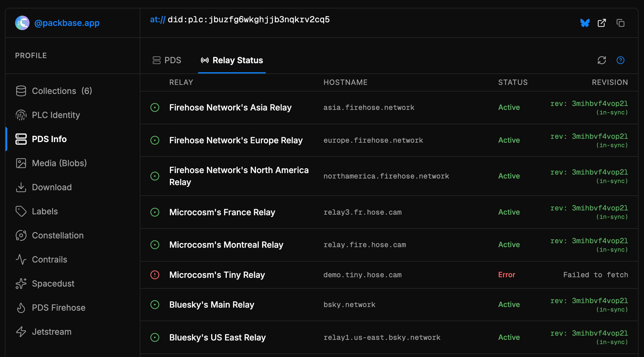Image resolution: width=644 pixels, height=357 pixels.
Task: Click the status icon for Firehose Asia Relay
Action: pos(155,107)
